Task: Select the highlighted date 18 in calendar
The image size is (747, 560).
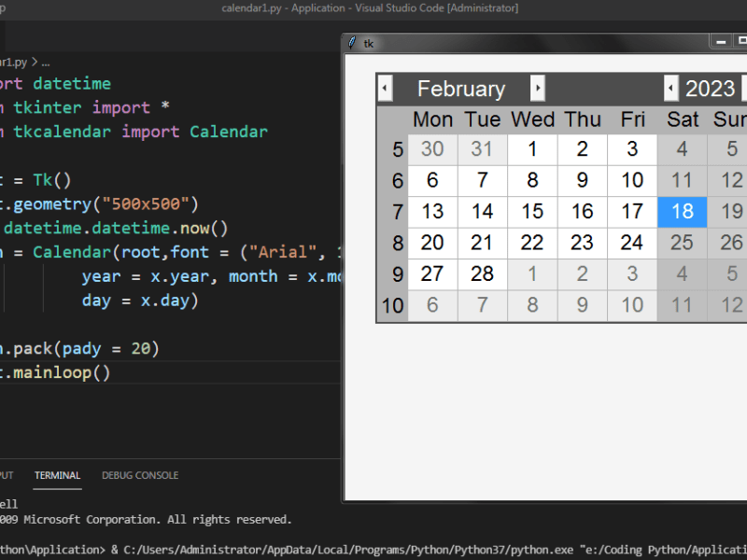Action: click(683, 211)
